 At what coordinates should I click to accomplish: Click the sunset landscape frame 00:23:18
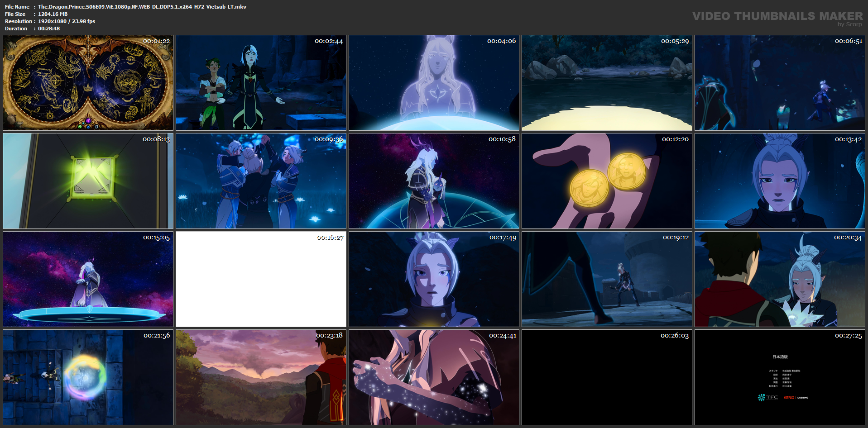tap(261, 377)
